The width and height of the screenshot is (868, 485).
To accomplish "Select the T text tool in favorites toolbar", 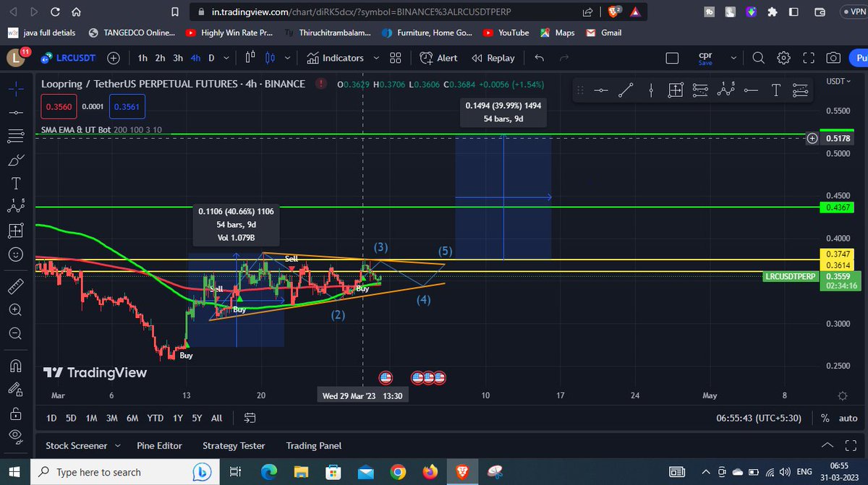I will coord(775,90).
